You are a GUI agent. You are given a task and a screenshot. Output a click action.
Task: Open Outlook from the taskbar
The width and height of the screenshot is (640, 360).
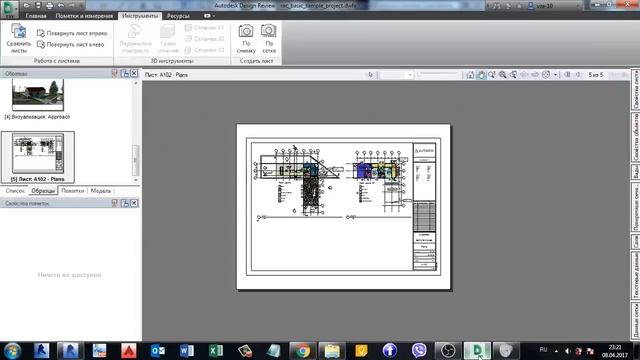click(x=158, y=351)
